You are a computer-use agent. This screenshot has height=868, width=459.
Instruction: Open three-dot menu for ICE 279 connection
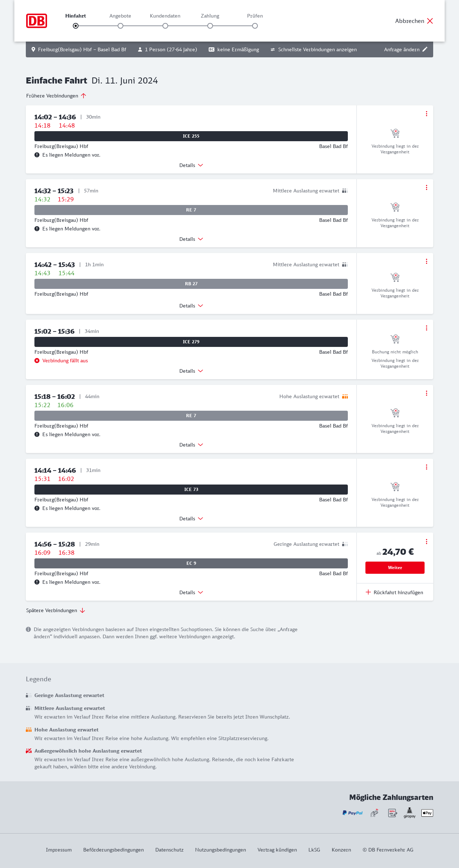tap(426, 328)
